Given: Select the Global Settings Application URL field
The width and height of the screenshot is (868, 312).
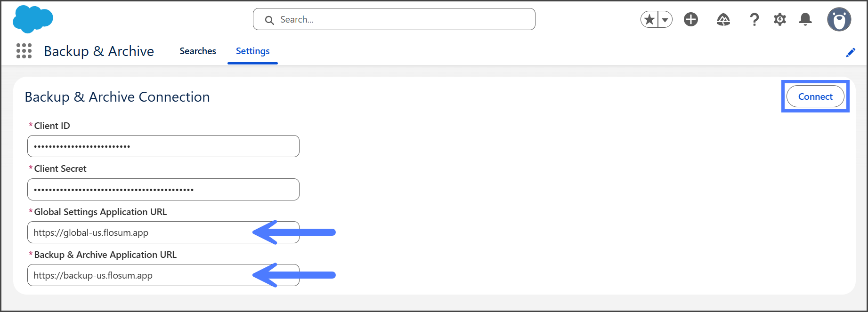Looking at the screenshot, I should pos(141,232).
